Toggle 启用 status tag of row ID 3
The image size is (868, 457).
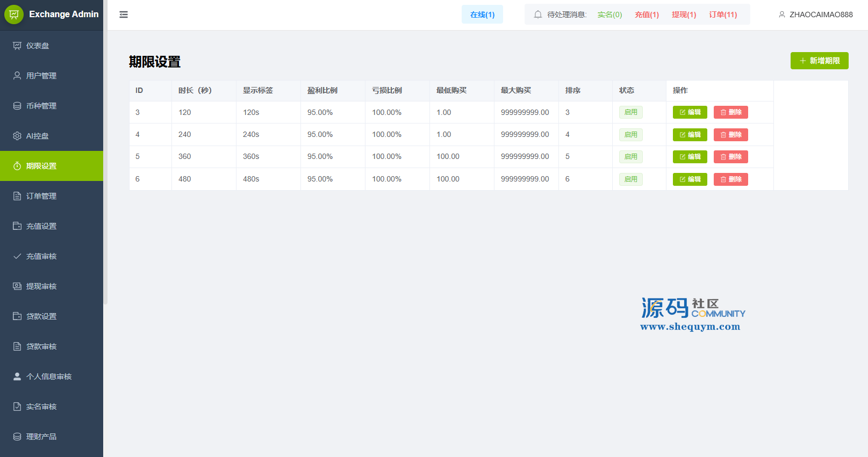tap(630, 112)
